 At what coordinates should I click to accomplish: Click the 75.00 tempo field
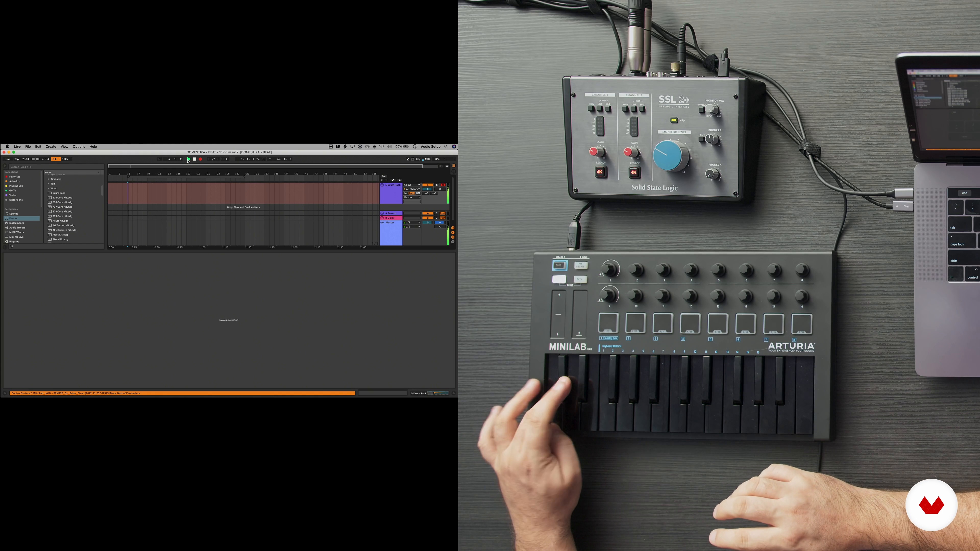click(26, 159)
